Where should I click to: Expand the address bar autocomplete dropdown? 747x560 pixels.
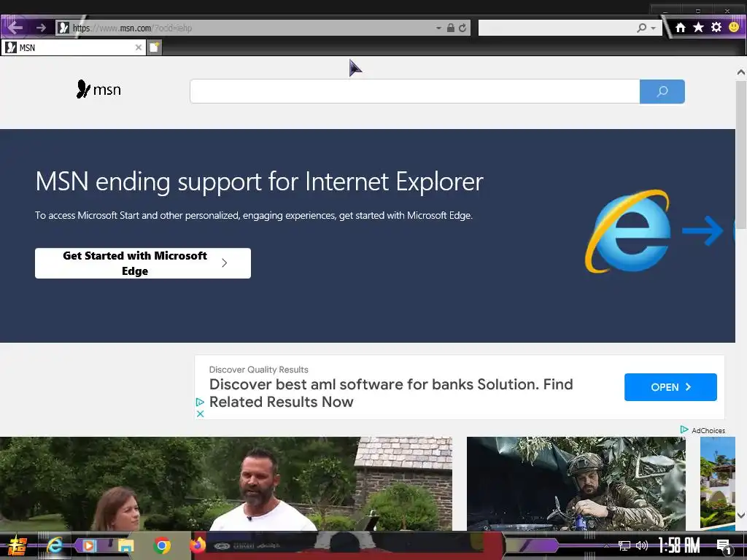(x=438, y=28)
